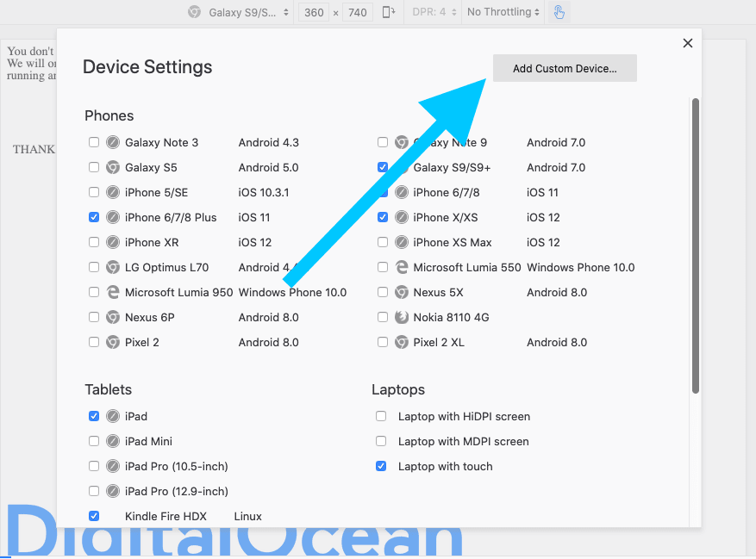756x559 pixels.
Task: Click the Safari icon next to iPad Pro (12.9-inch)
Action: (x=113, y=491)
